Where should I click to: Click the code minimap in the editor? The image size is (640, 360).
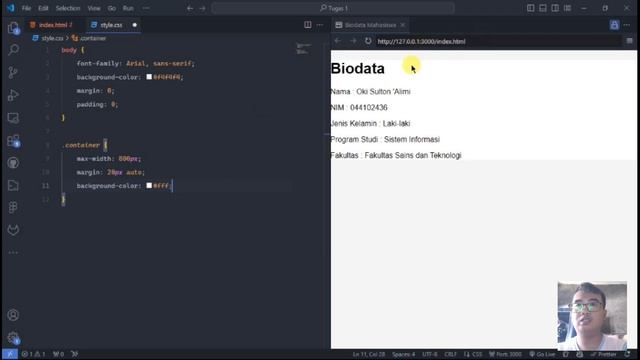pyautogui.click(x=304, y=49)
